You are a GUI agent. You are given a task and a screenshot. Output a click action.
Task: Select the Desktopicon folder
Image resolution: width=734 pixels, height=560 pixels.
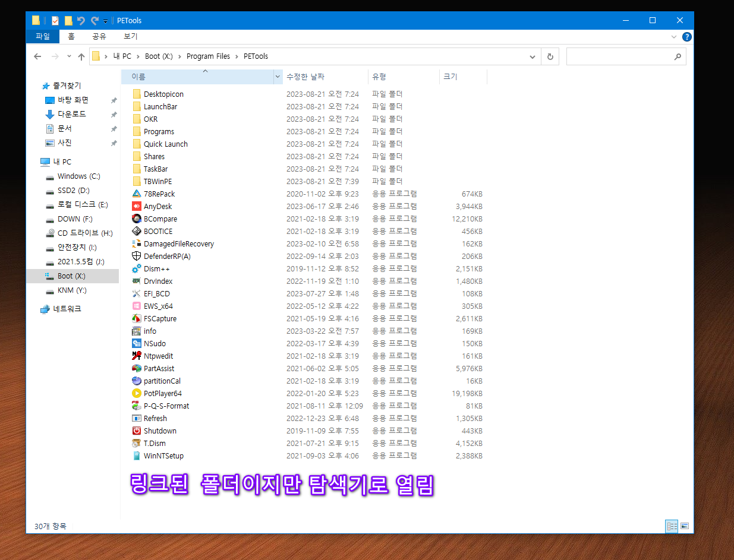[x=163, y=94]
